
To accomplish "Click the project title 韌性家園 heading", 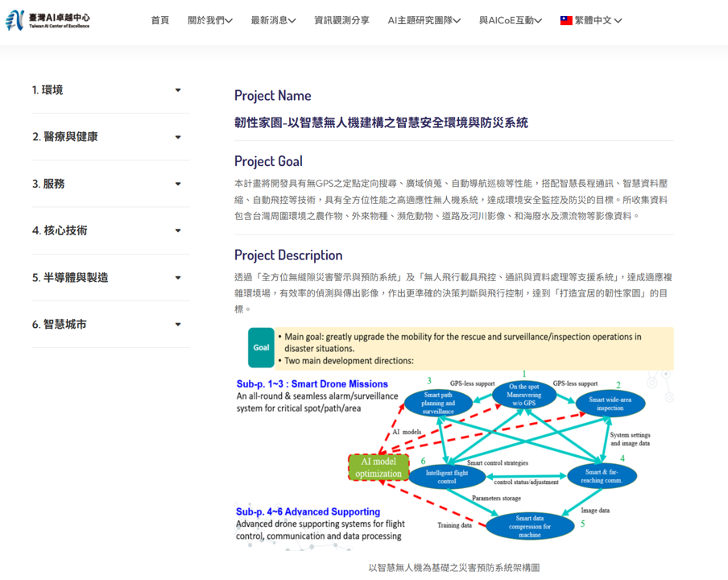I will 381,122.
